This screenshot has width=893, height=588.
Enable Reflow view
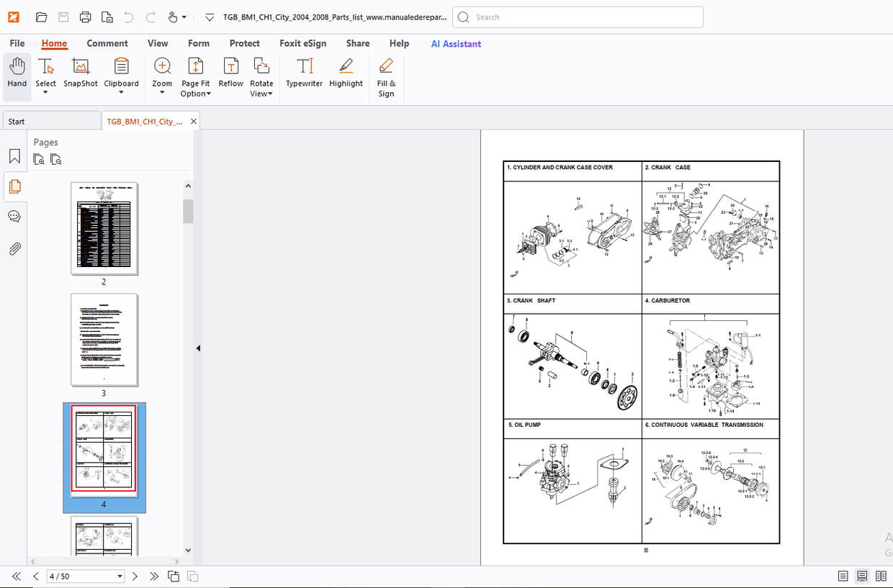[230, 74]
